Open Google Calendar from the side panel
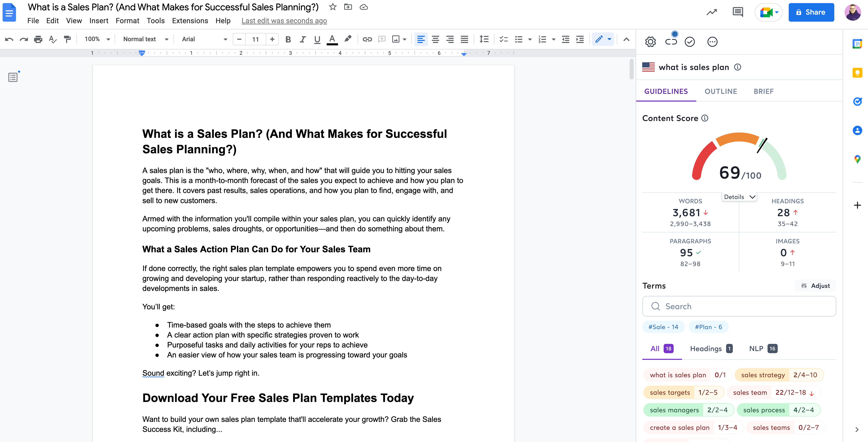Screen dimensions: 868x442 point(858,43)
